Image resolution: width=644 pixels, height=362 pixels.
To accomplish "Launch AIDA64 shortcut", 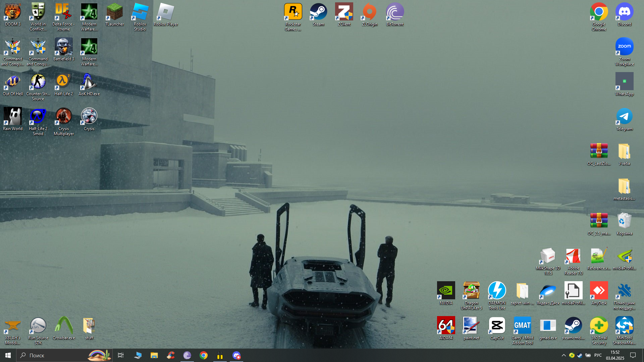I will coord(446,329).
